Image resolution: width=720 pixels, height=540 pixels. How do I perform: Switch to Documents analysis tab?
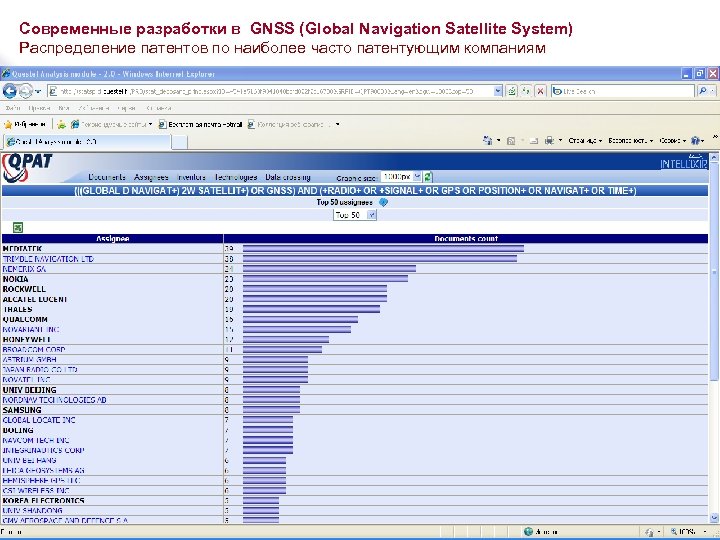point(107,177)
